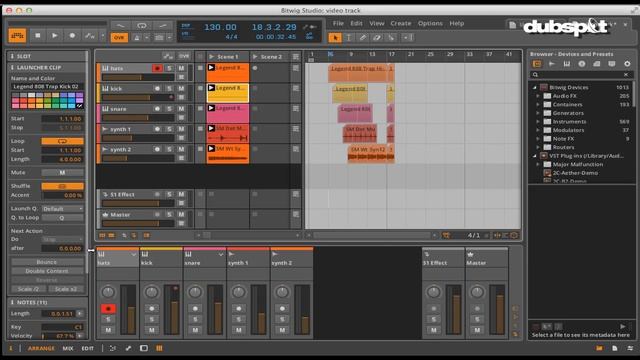Screen dimensions: 640x360
Task: Launch Scene 1
Action: click(211, 57)
